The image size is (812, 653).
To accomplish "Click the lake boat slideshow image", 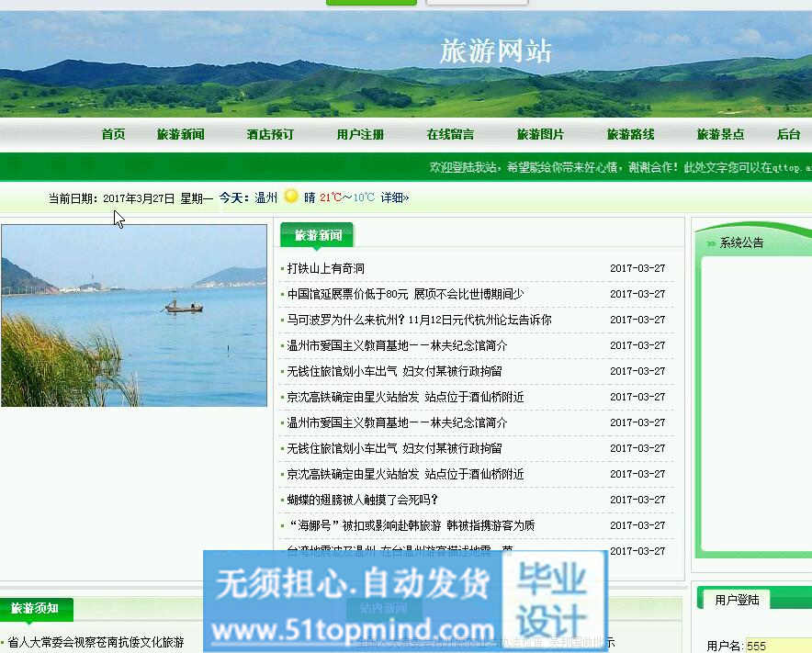I will click(134, 315).
